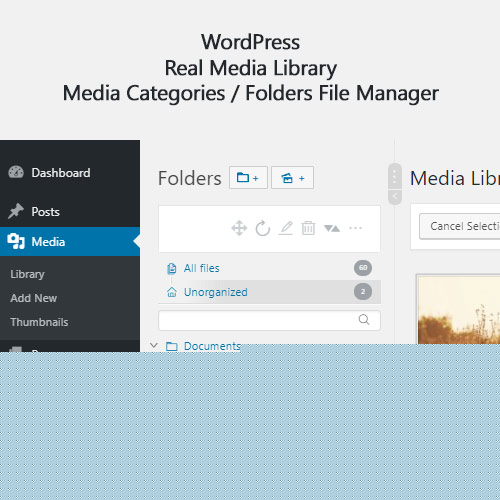Click the Documents folder icon
The width and height of the screenshot is (500, 500).
(172, 347)
